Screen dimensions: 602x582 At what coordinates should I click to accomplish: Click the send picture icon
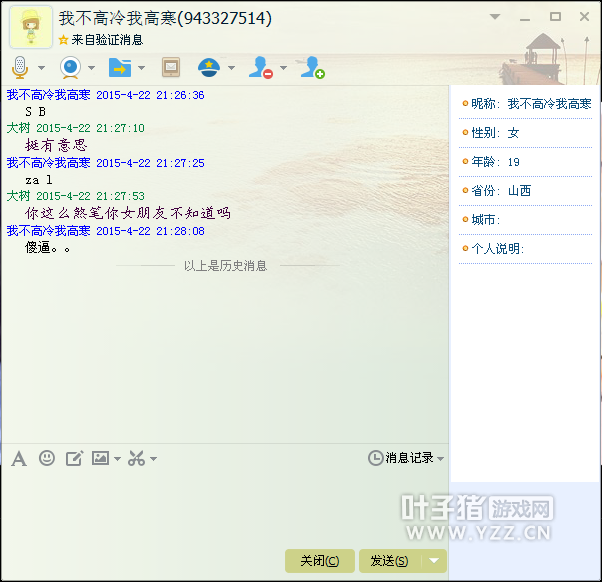(100, 458)
